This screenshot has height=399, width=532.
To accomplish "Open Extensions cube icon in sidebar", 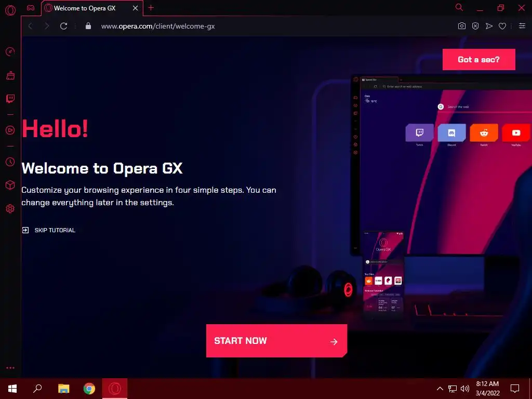I will pyautogui.click(x=10, y=185).
